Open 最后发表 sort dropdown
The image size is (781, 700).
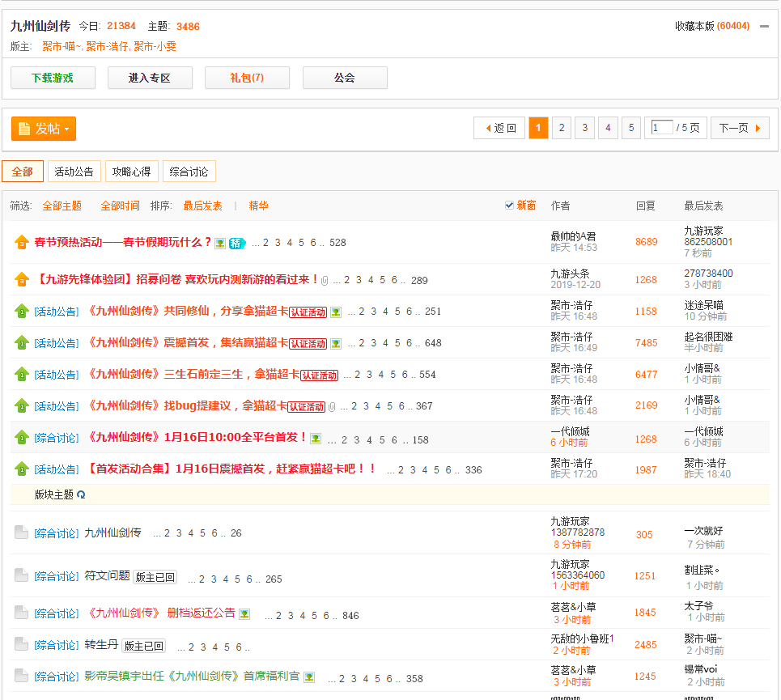[x=202, y=206]
